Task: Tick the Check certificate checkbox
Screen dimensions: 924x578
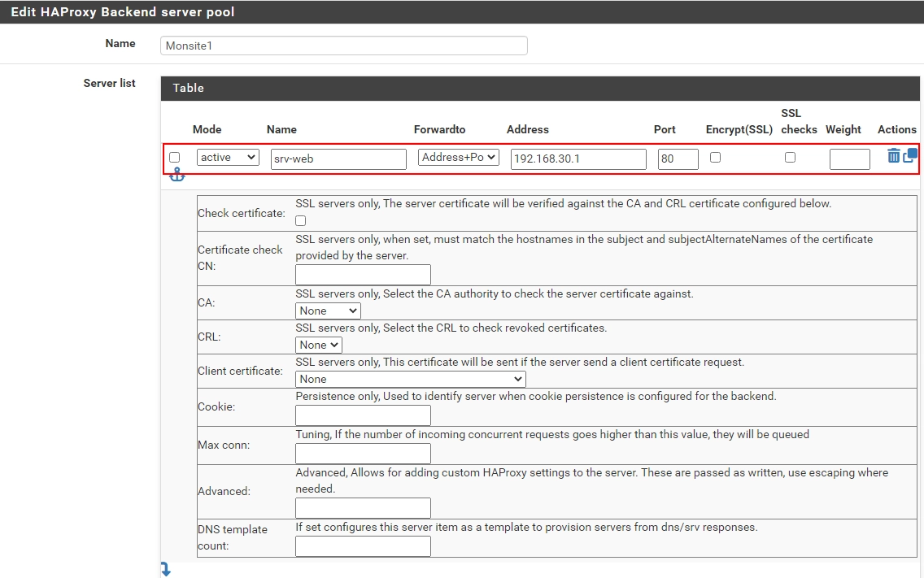Action: [x=300, y=221]
